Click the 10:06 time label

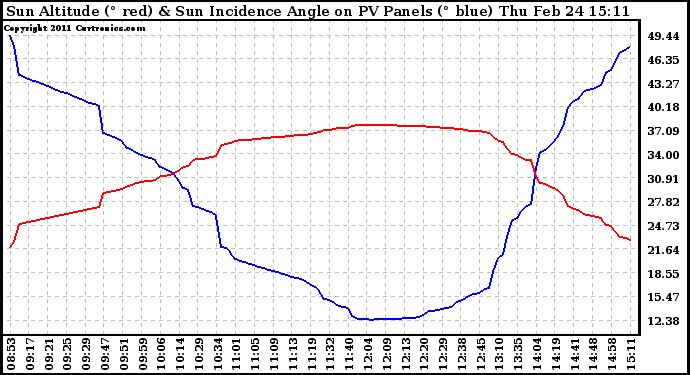pos(161,354)
